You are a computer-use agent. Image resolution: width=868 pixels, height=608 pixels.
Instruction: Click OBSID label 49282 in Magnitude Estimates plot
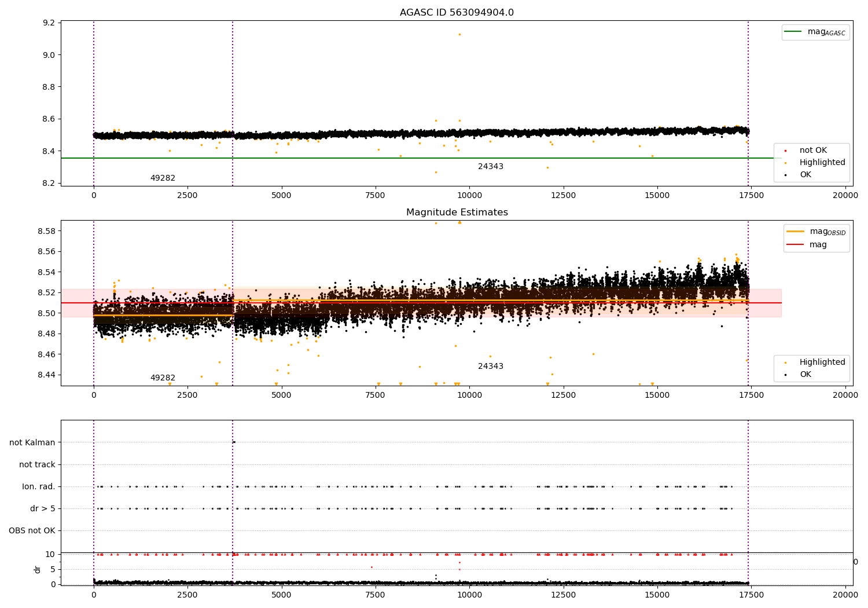pos(163,378)
